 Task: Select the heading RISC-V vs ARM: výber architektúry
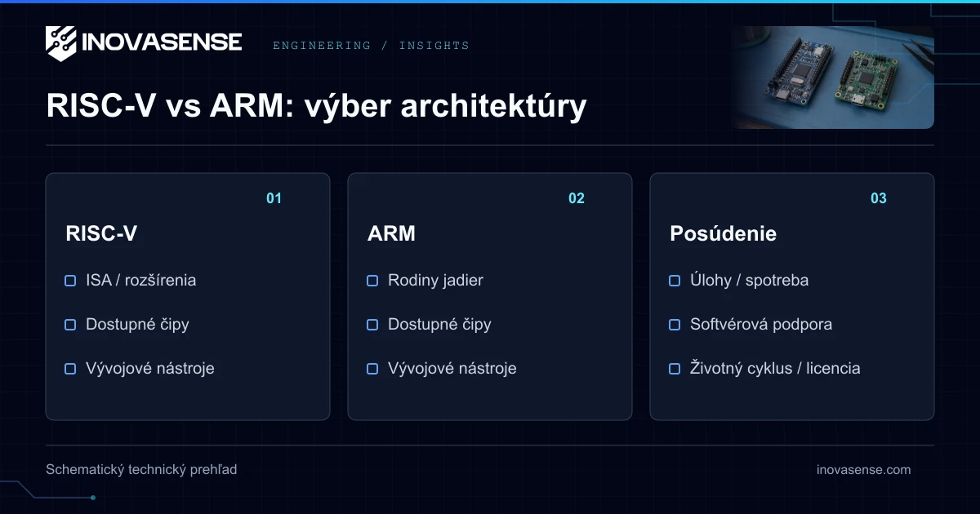click(x=316, y=106)
